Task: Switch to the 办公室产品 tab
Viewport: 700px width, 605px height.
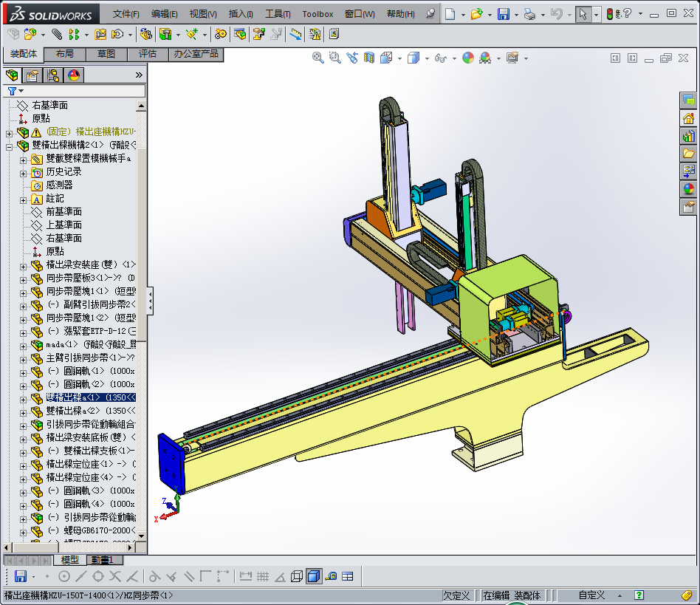Action: tap(196, 54)
